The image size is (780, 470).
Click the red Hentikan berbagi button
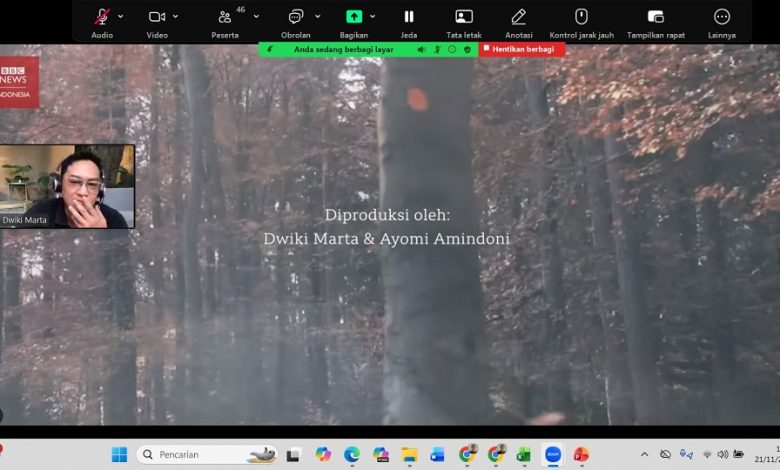[x=521, y=49]
